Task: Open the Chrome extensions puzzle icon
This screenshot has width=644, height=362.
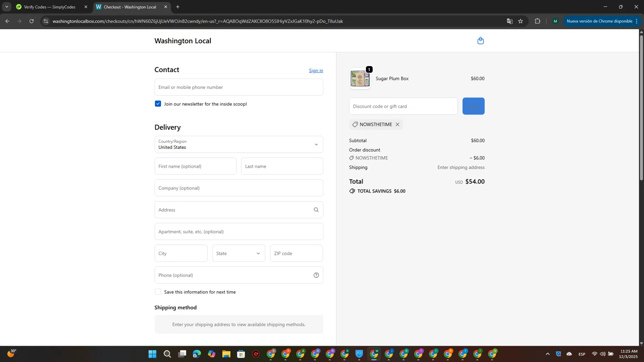Action: [537, 21]
